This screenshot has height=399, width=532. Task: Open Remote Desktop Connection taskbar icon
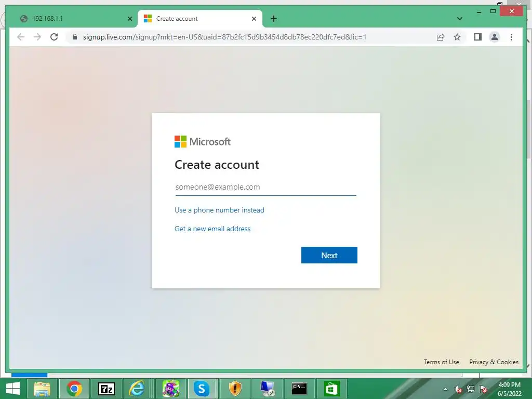[267, 389]
